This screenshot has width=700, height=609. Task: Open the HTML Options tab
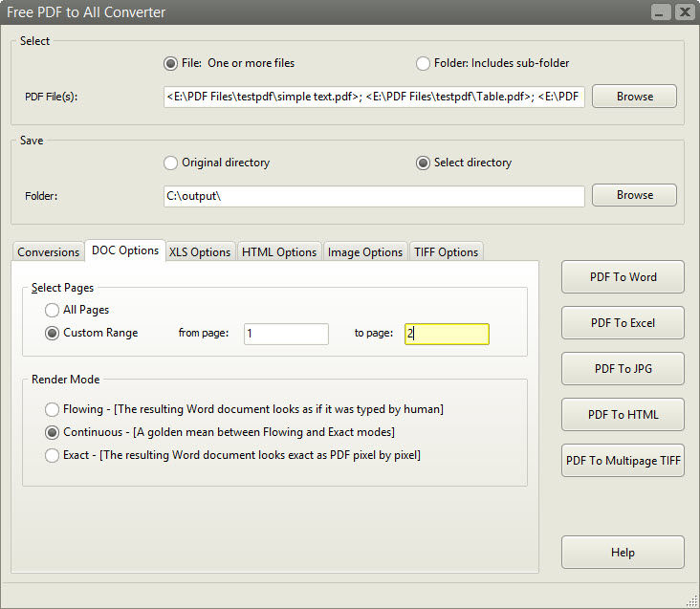coord(279,252)
